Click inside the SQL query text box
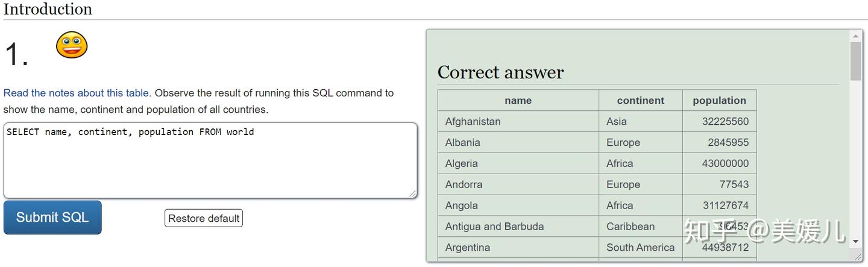The height and width of the screenshot is (267, 868). tap(210, 160)
